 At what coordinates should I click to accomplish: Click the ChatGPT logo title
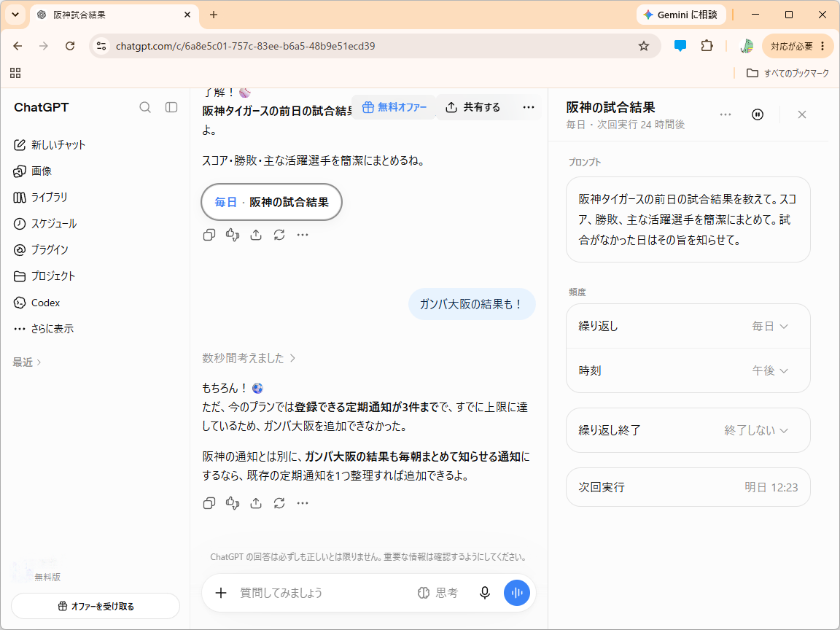click(42, 107)
